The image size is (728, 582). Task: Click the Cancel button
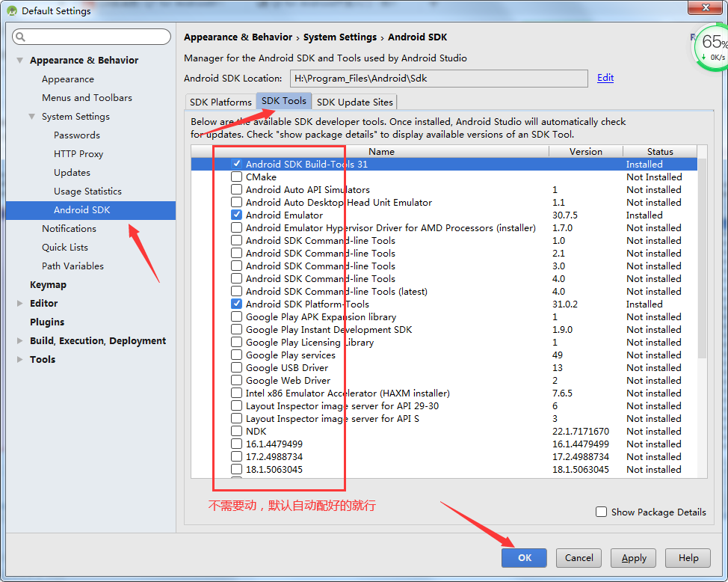coord(579,558)
